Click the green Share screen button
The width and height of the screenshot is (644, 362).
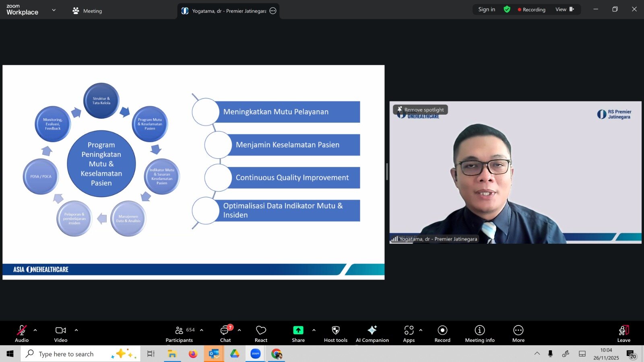pyautogui.click(x=298, y=334)
